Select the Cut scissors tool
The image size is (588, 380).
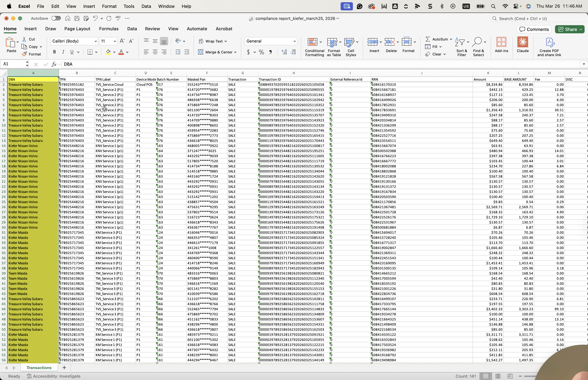[24, 39]
